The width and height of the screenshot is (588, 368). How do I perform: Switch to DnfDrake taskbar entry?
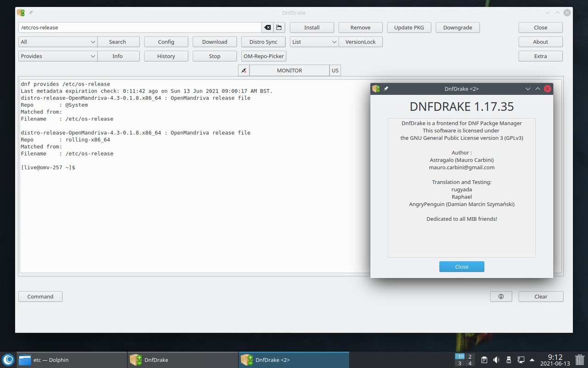pyautogui.click(x=183, y=360)
